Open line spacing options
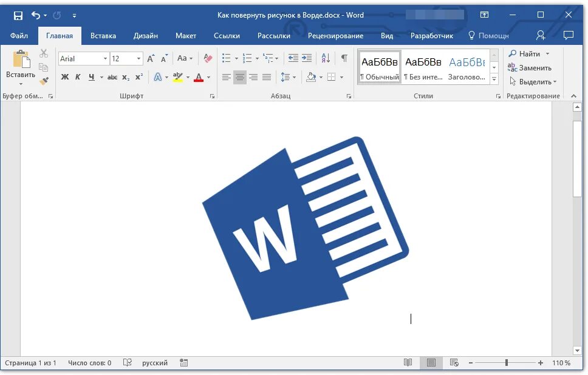This screenshot has width=588, height=375. 285,77
